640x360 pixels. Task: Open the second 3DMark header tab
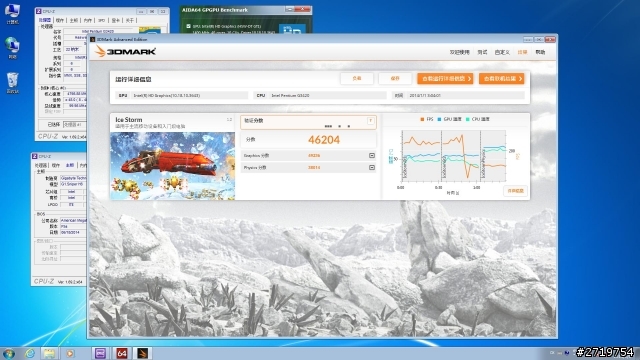482,52
